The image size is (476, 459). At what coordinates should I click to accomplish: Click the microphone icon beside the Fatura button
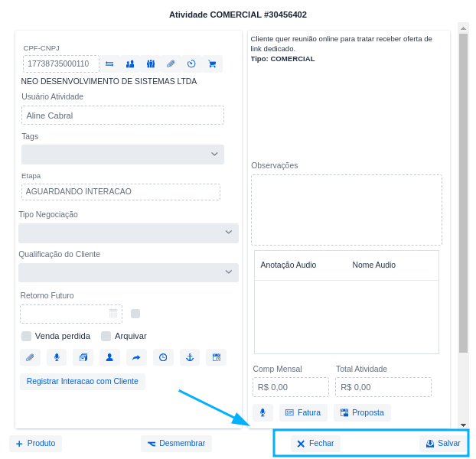262,412
